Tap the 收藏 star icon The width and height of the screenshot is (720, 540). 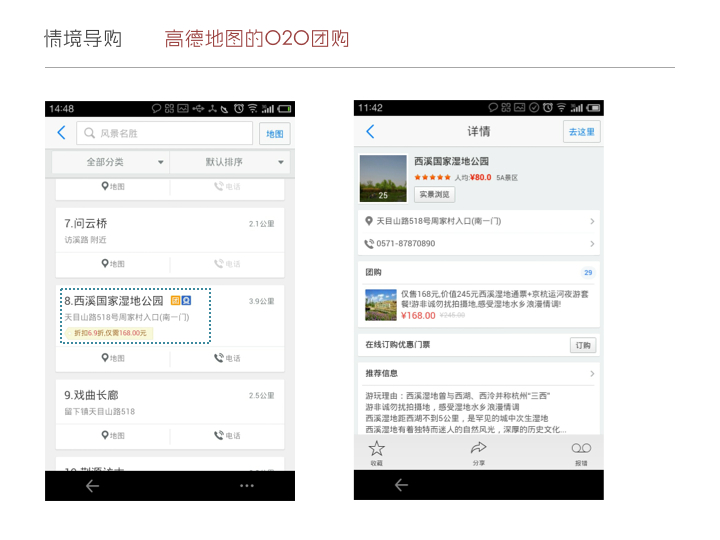377,451
